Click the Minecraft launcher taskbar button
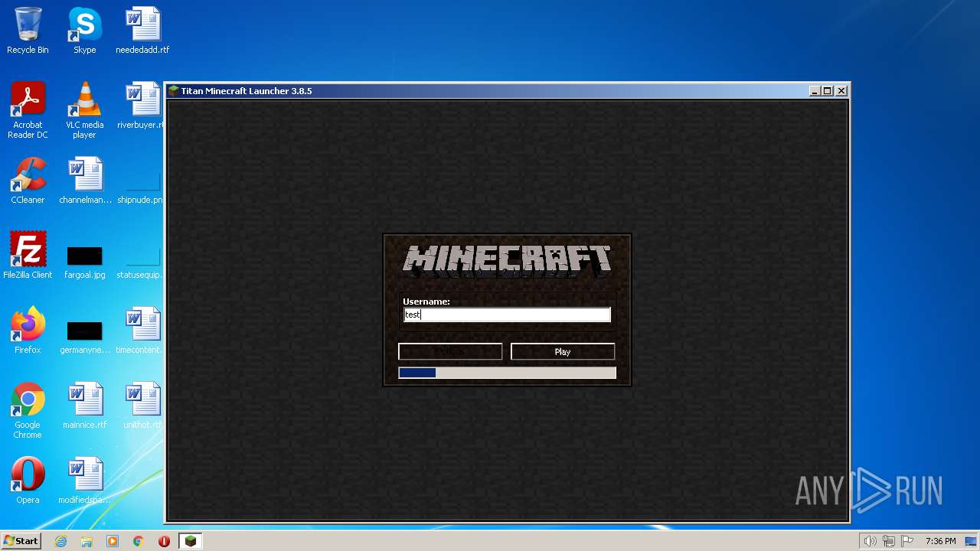This screenshot has height=551, width=980. [x=191, y=541]
